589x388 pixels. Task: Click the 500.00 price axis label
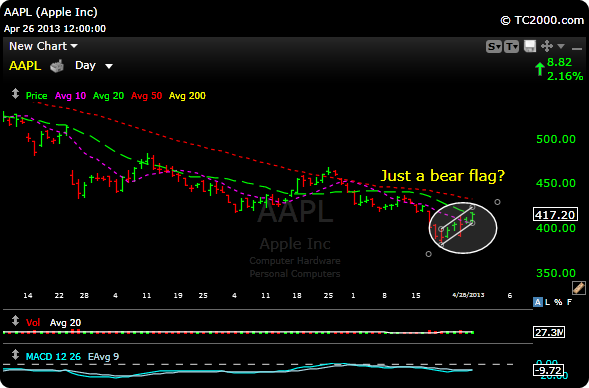tap(556, 139)
